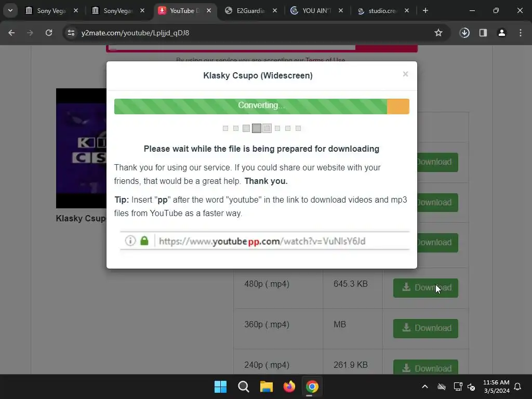Switch to the studio.cre tab
Viewport: 532px width, 399px height.
(382, 10)
